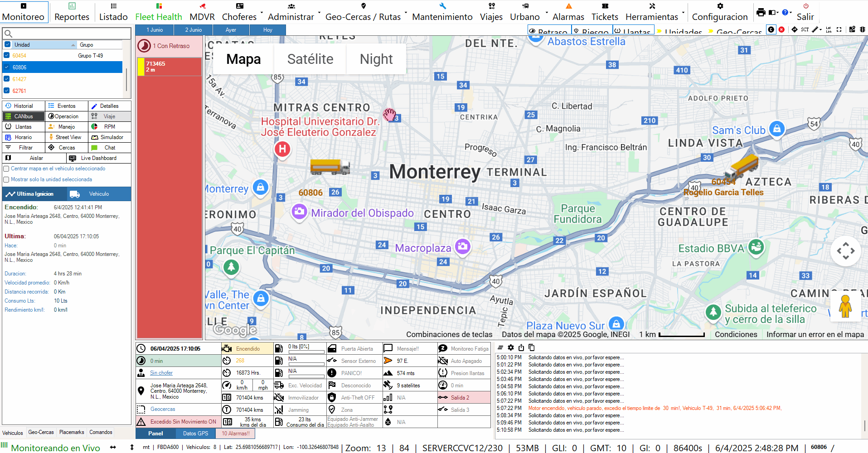The width and height of the screenshot is (868, 453).
Task: Click the SCT map toolbar icon
Action: (805, 29)
